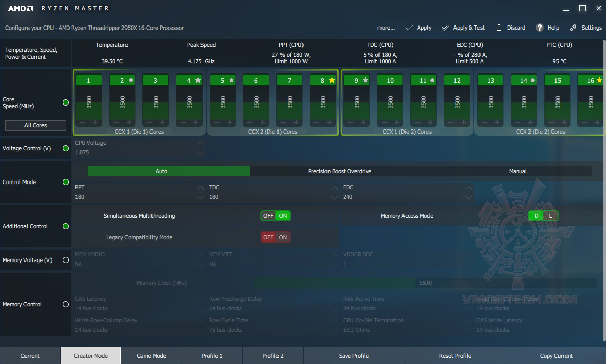The width and height of the screenshot is (606, 364).
Task: Decrease EDC value with down chevron
Action: pos(468,197)
